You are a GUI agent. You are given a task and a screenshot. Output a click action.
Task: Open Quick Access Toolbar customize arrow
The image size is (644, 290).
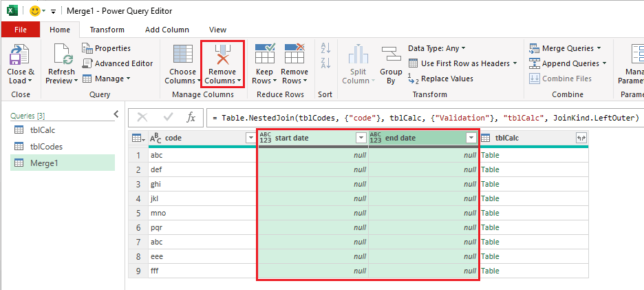point(53,12)
